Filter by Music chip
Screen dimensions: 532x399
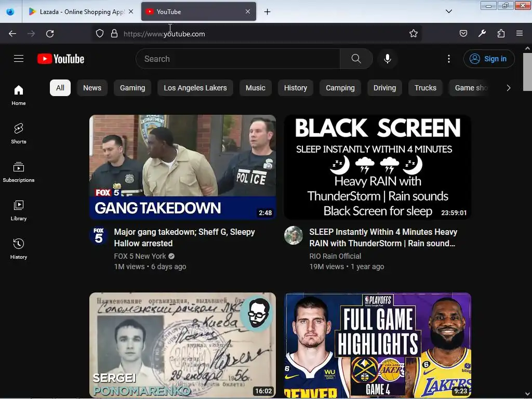click(256, 88)
